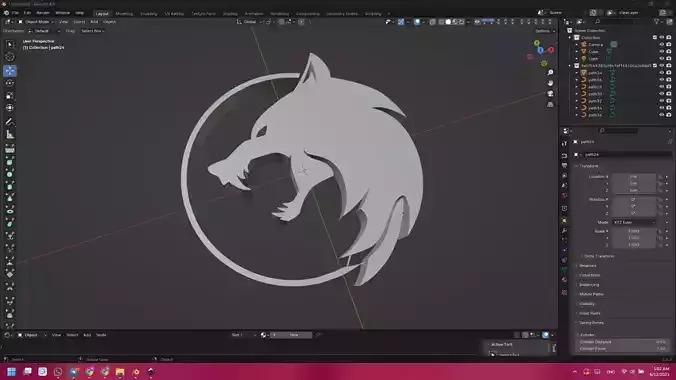Open the Edit menu
676x380 pixels.
pyautogui.click(x=28, y=13)
